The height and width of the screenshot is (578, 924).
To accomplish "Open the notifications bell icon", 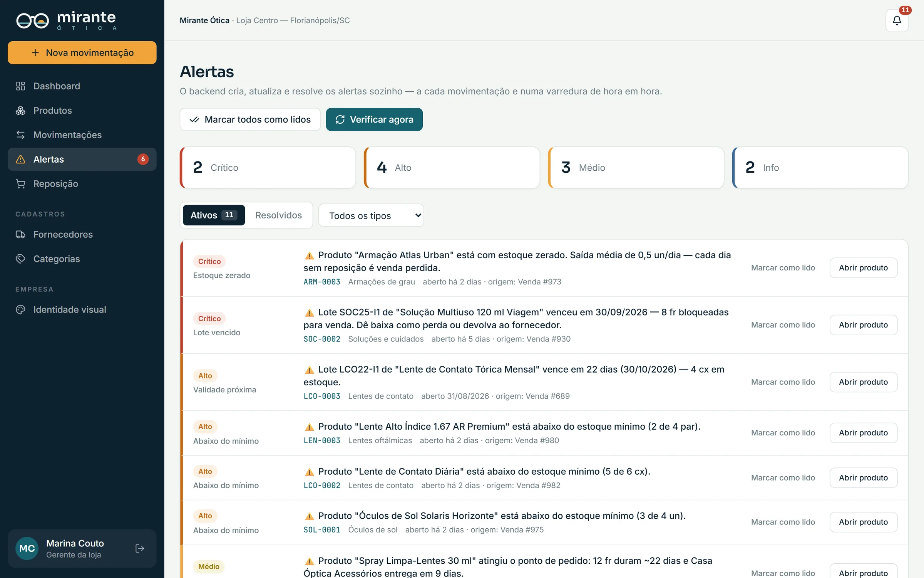I will (897, 20).
